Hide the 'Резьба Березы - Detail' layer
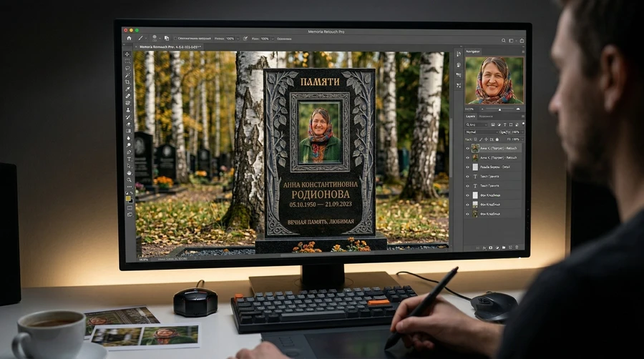 click(468, 167)
